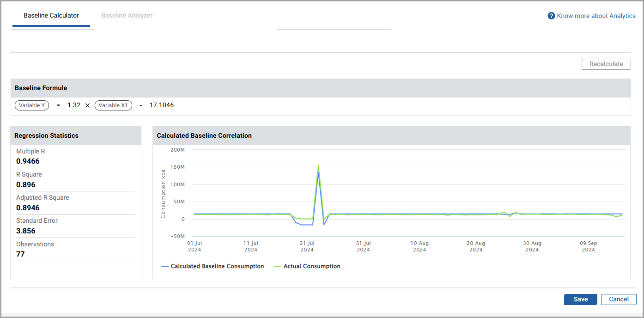Select the Baseline Calculator tab

point(51,16)
